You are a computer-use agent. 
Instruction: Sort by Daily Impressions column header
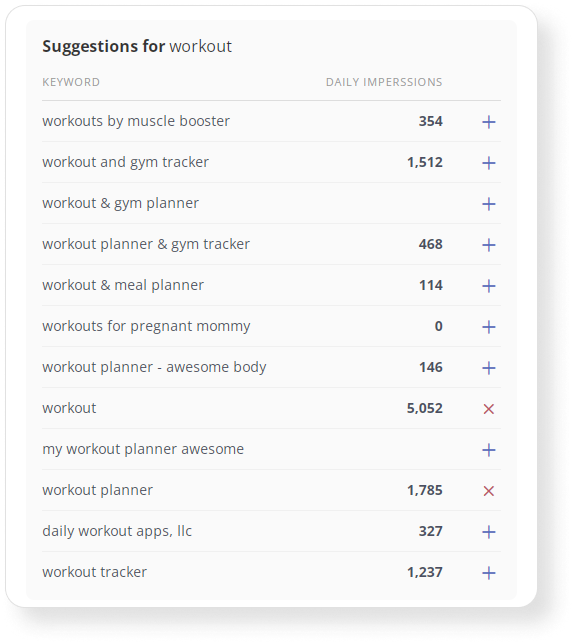tap(384, 82)
